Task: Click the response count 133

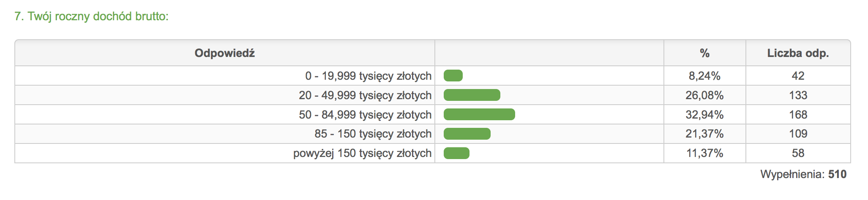Action: coord(798,95)
